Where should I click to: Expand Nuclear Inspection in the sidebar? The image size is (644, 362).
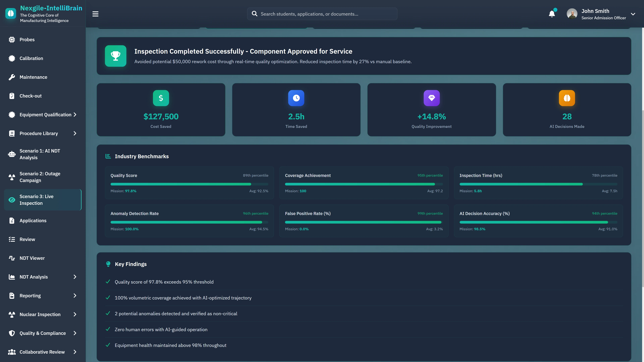(40, 314)
